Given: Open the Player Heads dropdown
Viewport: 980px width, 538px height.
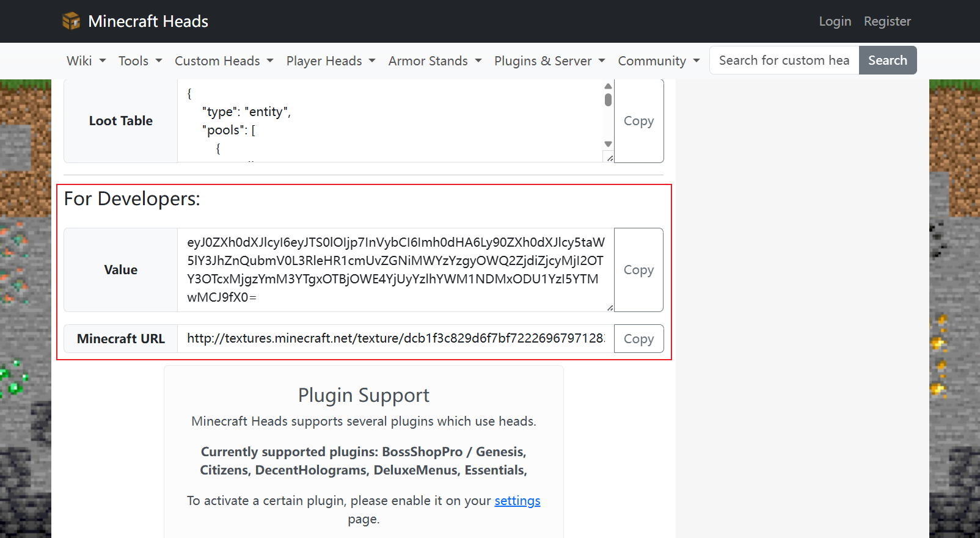Looking at the screenshot, I should (x=331, y=61).
